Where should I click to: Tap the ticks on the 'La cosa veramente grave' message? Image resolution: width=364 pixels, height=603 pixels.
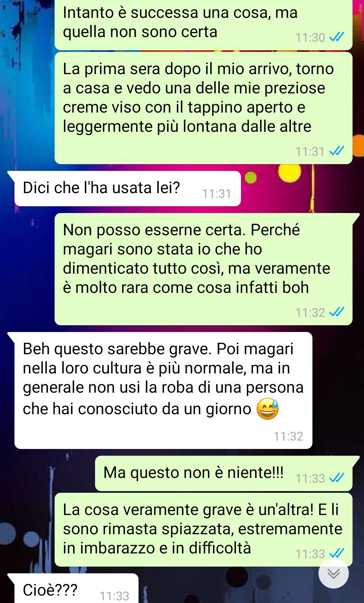click(336, 553)
